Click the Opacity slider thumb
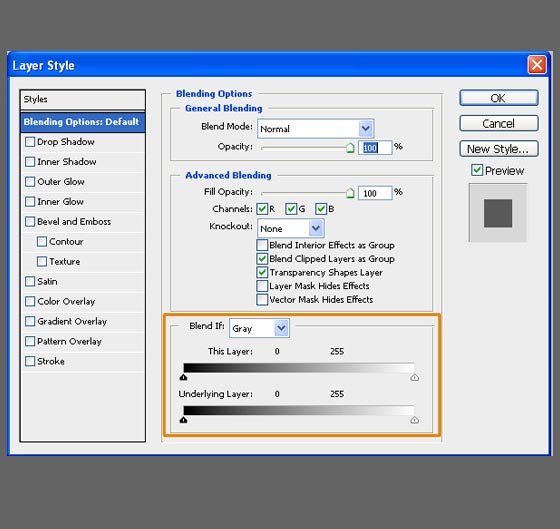This screenshot has height=529, width=560. point(350,148)
